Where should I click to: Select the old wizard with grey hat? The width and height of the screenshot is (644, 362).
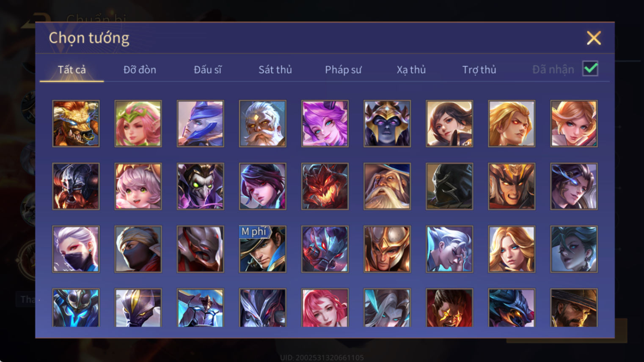[x=387, y=186]
